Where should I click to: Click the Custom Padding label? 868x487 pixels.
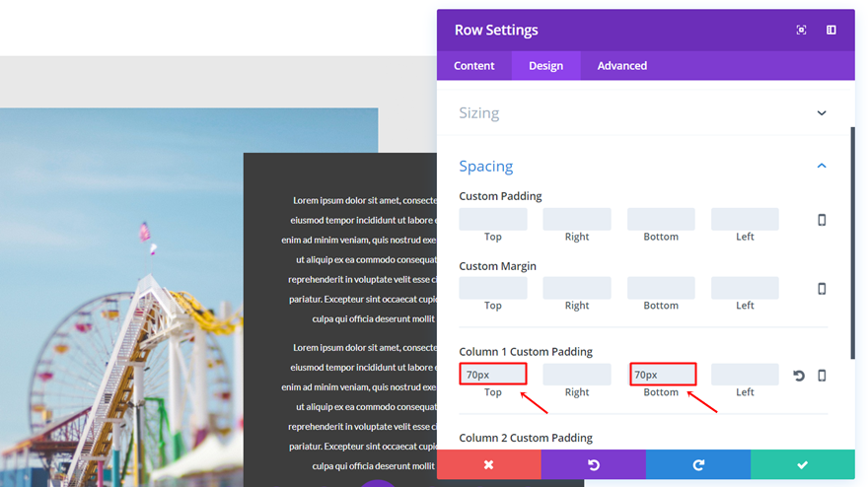pyautogui.click(x=500, y=196)
